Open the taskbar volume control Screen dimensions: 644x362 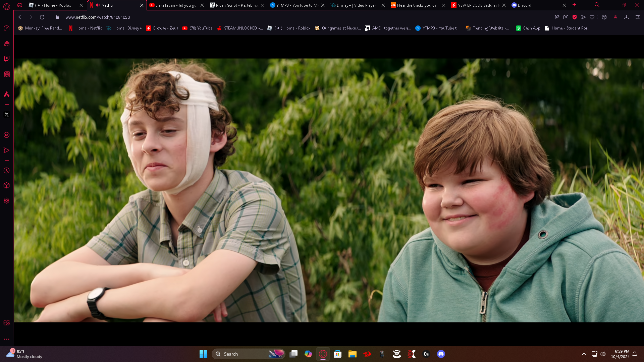(x=603, y=354)
